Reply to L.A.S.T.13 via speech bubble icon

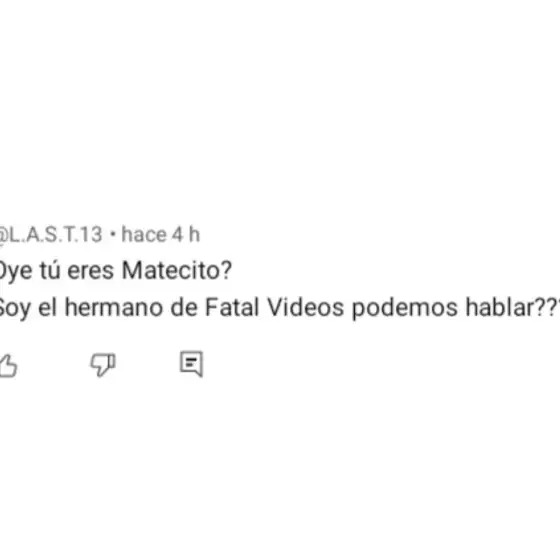pos(191,364)
